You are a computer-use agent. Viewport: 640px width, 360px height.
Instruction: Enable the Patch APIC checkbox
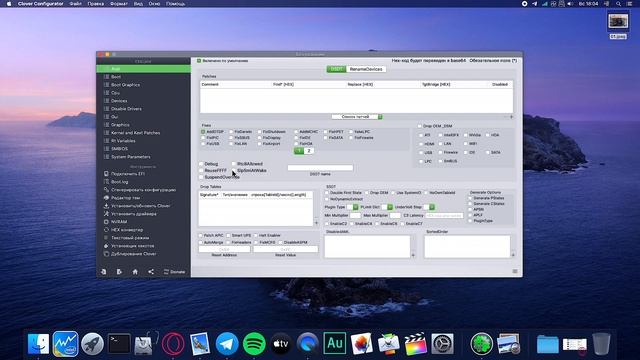click(x=200, y=236)
